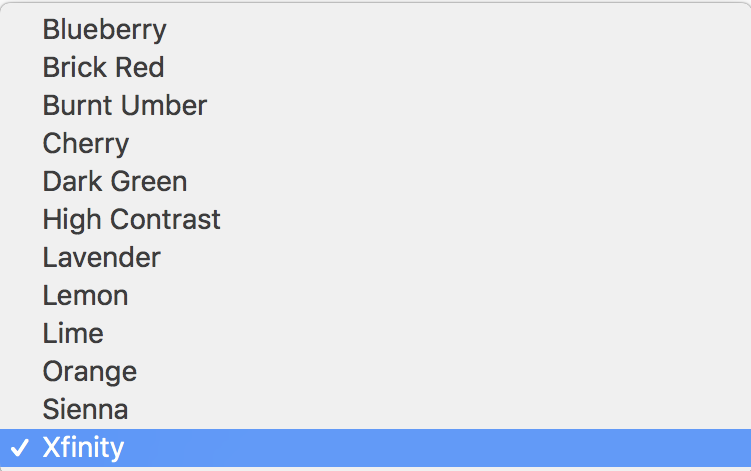
Task: Select Lavender in the dropdown list
Action: coord(101,257)
